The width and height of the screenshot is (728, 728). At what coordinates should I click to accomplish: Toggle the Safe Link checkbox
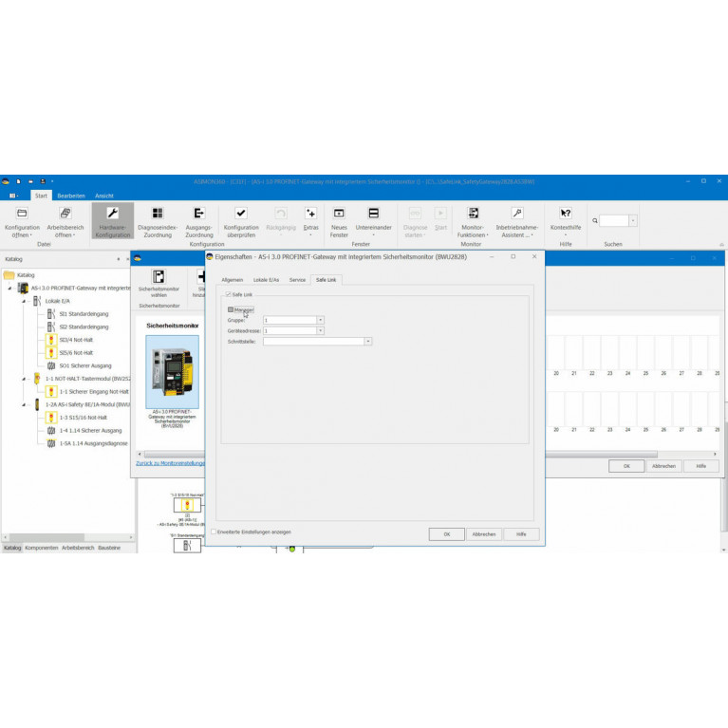point(229,294)
